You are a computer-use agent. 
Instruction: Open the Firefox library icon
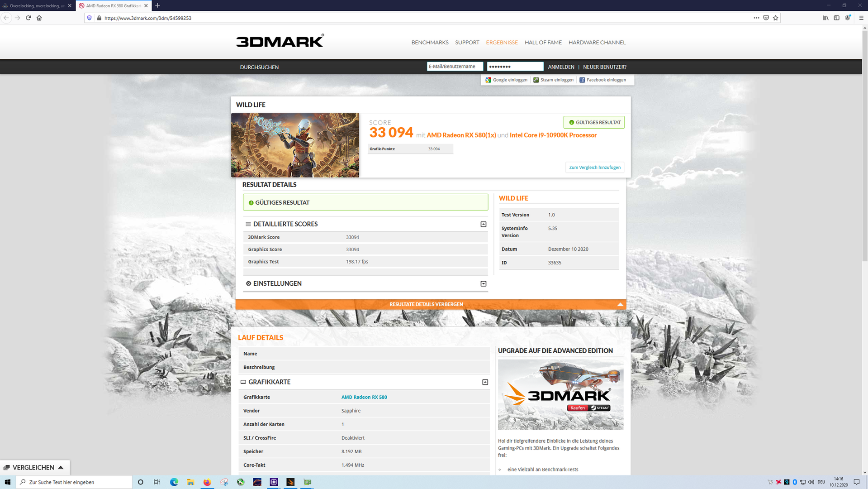pyautogui.click(x=825, y=18)
